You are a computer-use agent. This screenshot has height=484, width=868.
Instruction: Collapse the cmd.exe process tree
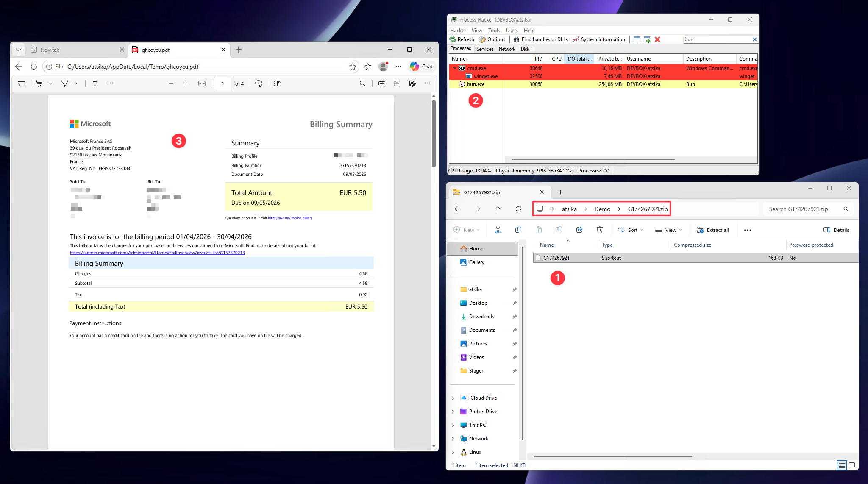click(x=455, y=68)
